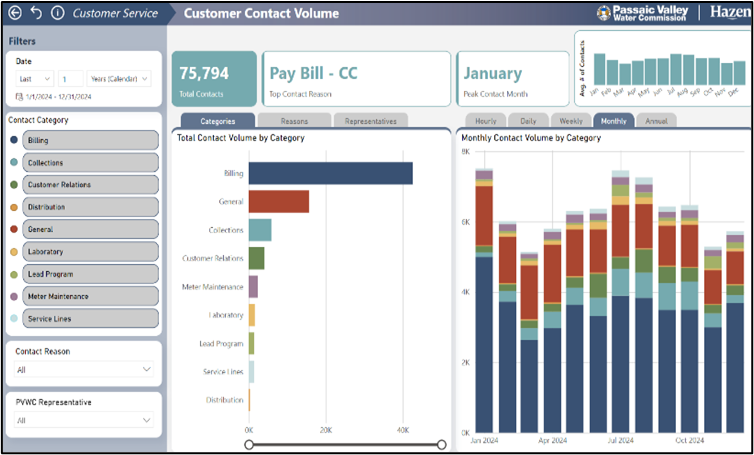Select the Annual tab

tap(656, 121)
